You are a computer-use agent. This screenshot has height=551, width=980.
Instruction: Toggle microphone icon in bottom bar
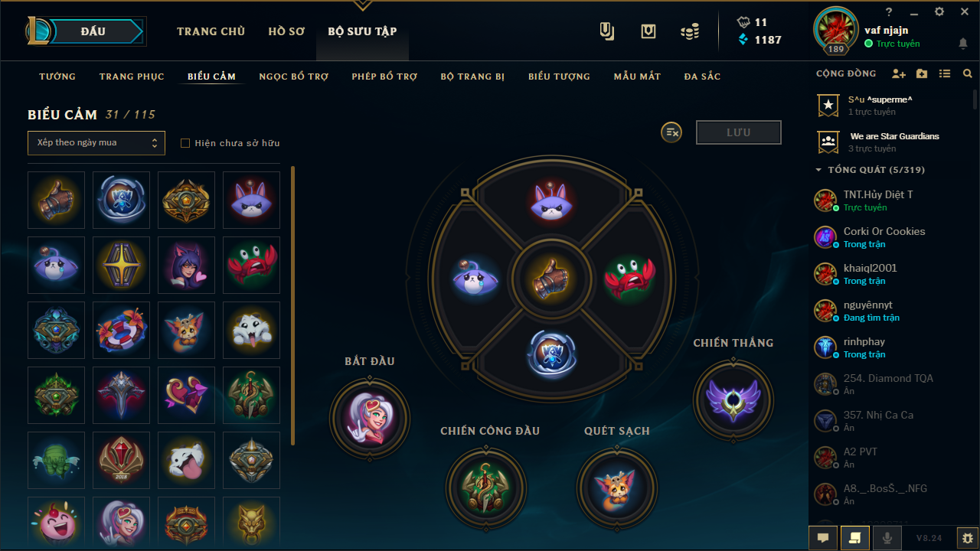pyautogui.click(x=887, y=538)
